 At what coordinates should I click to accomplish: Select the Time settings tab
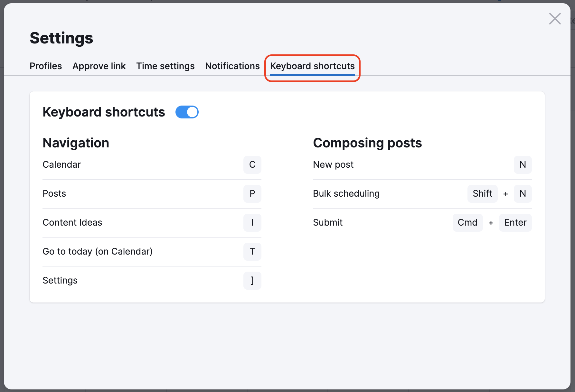coord(165,66)
